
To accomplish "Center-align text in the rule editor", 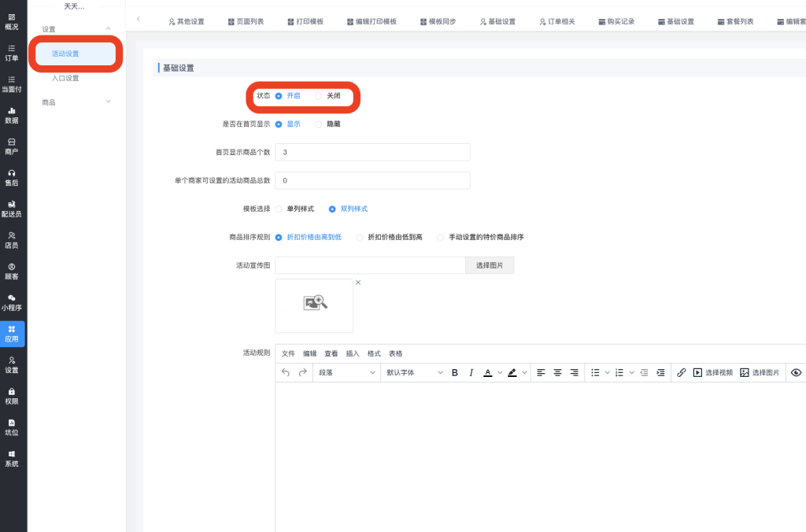I will coord(558,373).
